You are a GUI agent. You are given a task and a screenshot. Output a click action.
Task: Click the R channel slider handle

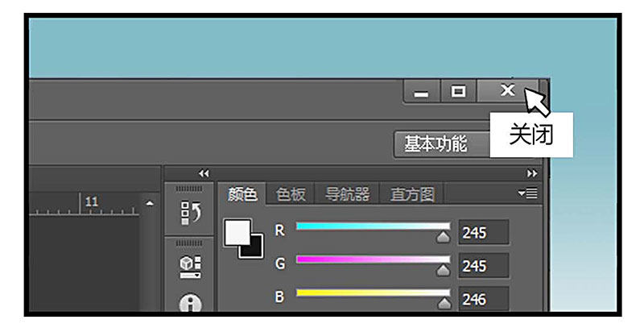[x=443, y=238]
